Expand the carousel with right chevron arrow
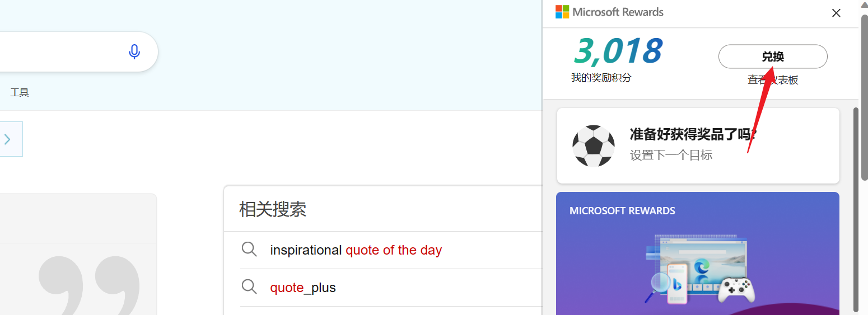The image size is (868, 315). pos(8,139)
